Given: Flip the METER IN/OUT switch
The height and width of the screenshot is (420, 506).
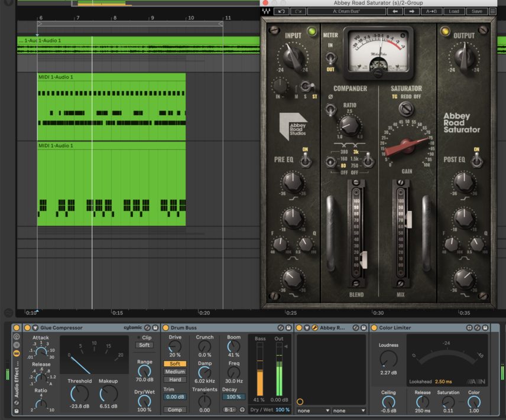Looking at the screenshot, I should pyautogui.click(x=330, y=58).
